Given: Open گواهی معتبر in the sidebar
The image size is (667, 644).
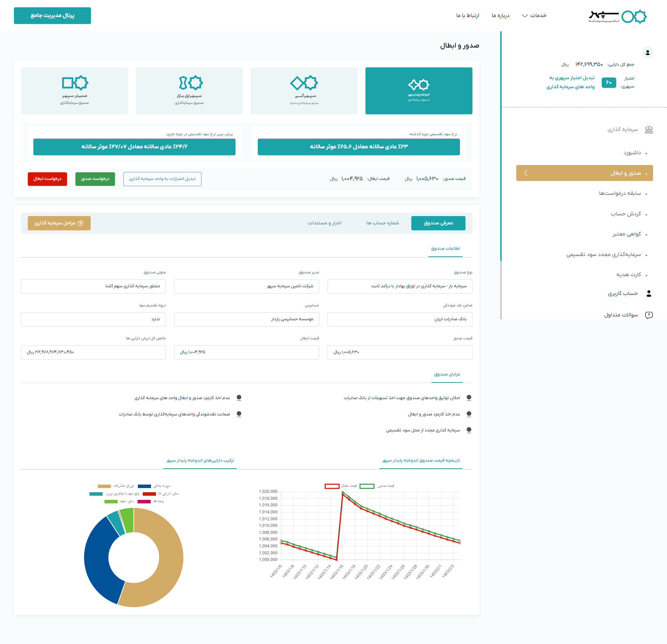Looking at the screenshot, I should [626, 234].
